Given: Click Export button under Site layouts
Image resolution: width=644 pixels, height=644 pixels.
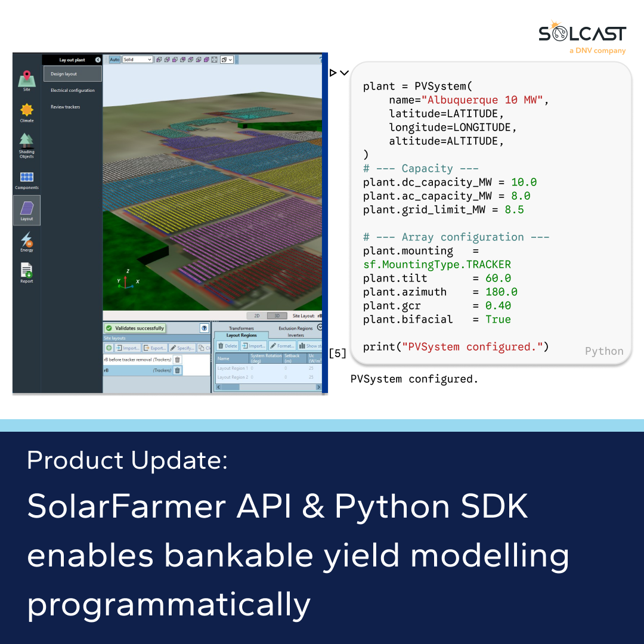Looking at the screenshot, I should coord(155,348).
